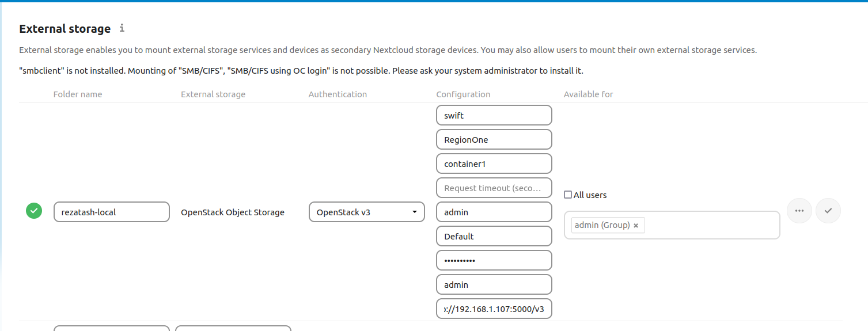Click the Request timeout input field
Image resolution: width=868 pixels, height=331 pixels.
[494, 188]
